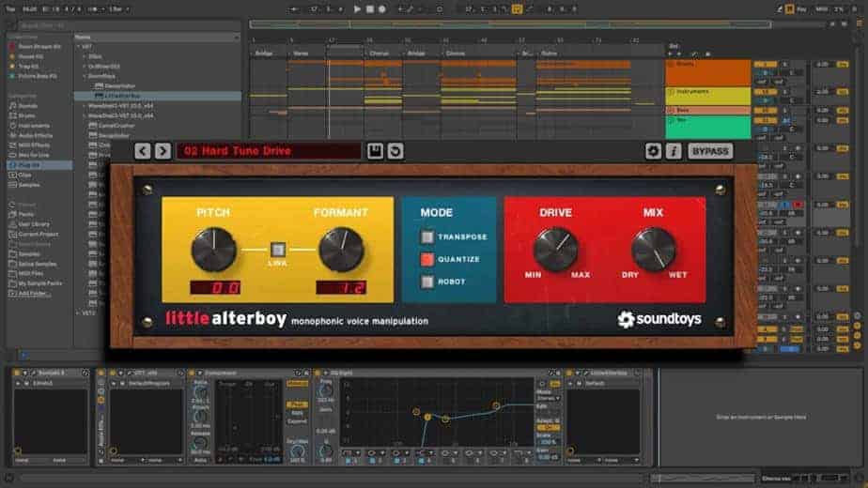
Task: Select the Plug-ins browser category
Action: tap(39, 165)
